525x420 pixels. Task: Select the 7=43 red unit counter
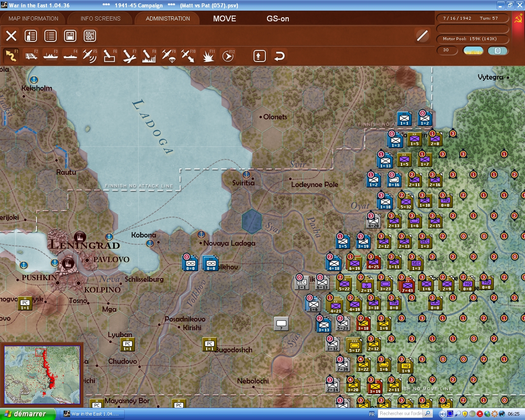407,286
